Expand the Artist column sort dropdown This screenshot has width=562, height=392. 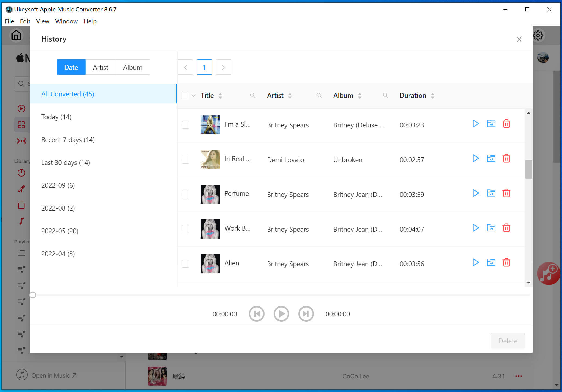[290, 95]
